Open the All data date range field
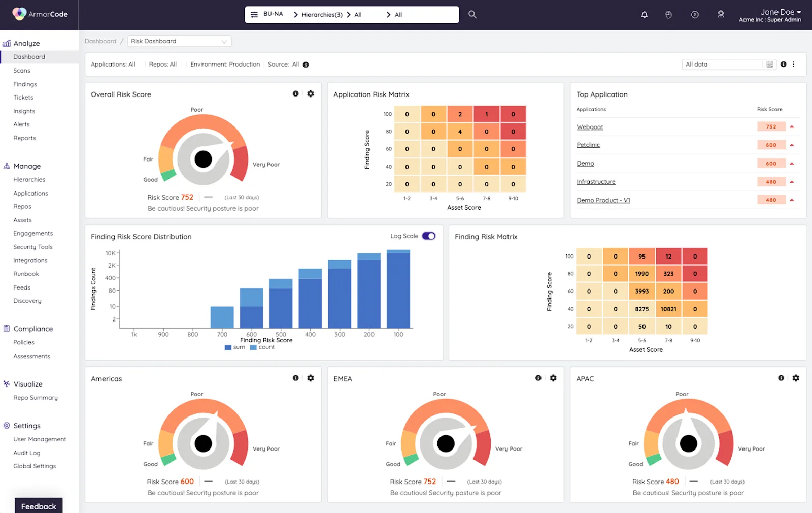The image size is (812, 513). click(729, 65)
